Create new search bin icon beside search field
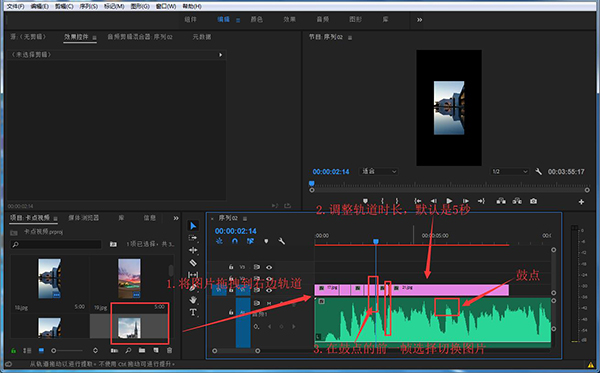Viewport: 600px width, 373px height. pos(113,244)
